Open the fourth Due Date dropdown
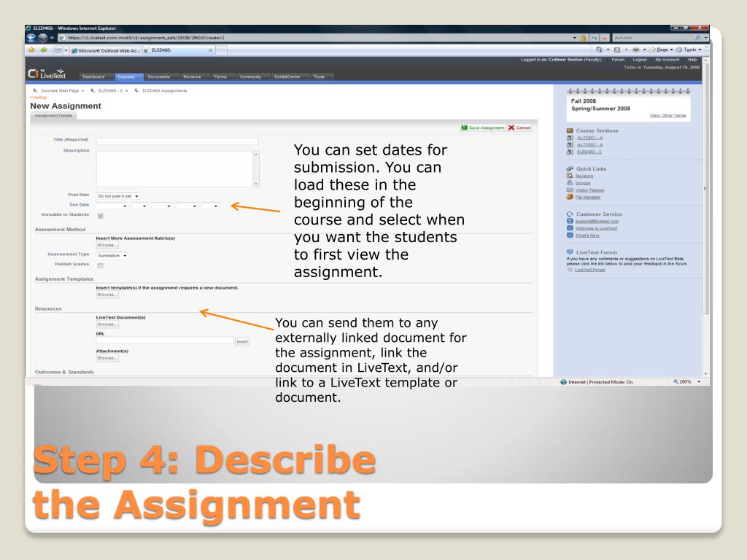The image size is (747, 560). point(187,206)
